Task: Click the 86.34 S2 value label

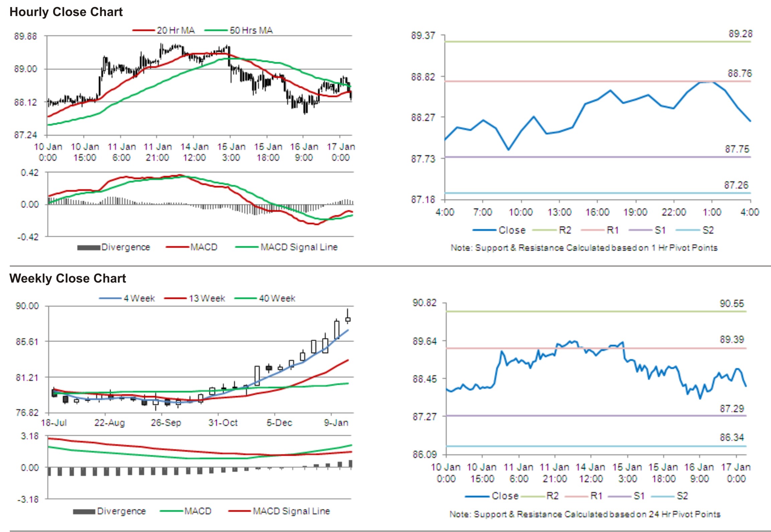Action: pos(732,437)
